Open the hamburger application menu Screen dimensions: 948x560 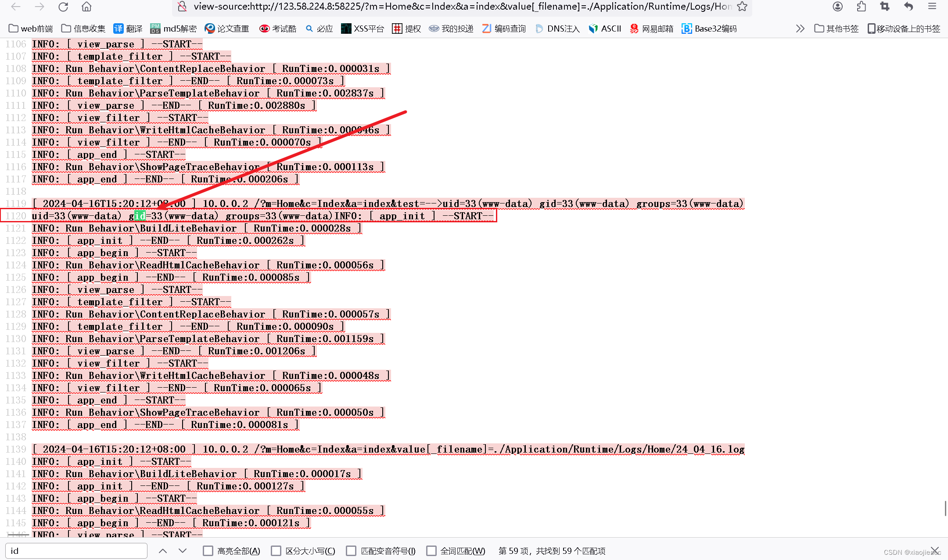pyautogui.click(x=932, y=7)
